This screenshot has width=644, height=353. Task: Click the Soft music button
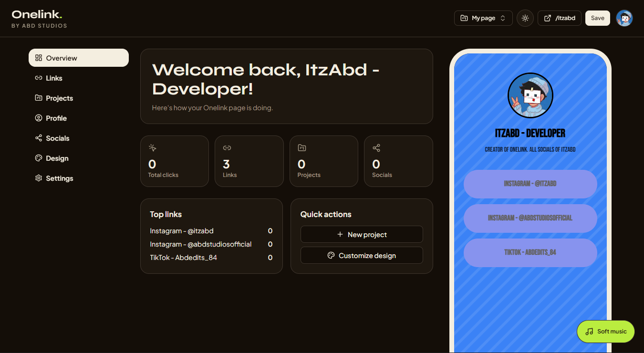click(x=606, y=332)
